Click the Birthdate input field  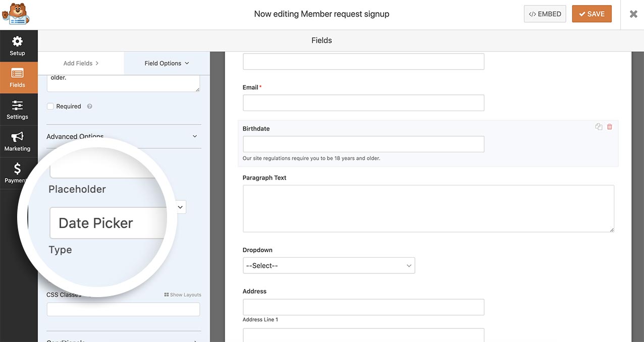pos(363,144)
